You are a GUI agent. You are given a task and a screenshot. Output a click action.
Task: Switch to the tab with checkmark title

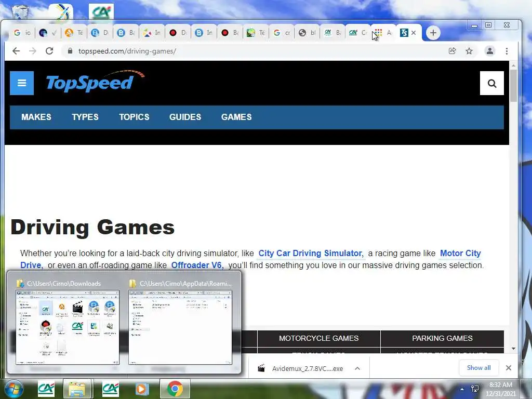(48, 33)
